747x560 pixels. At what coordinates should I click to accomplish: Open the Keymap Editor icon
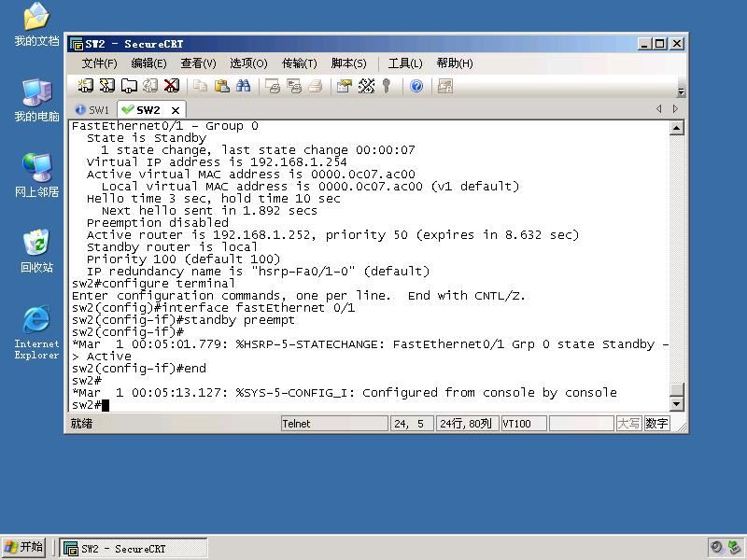coord(366,86)
